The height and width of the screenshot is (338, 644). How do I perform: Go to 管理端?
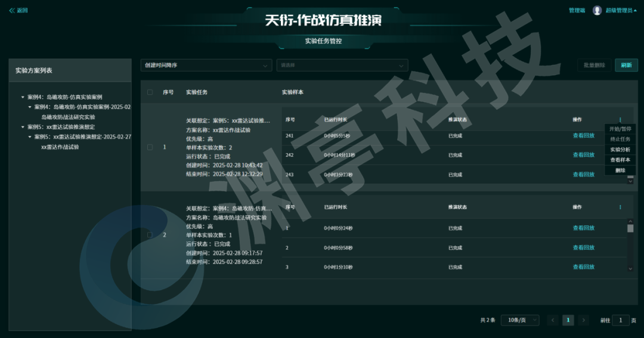[x=577, y=10]
